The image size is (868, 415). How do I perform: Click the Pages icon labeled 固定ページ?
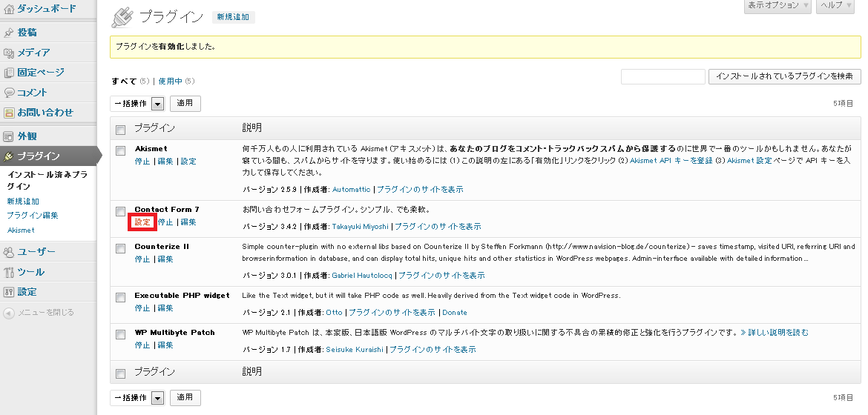[x=9, y=73]
